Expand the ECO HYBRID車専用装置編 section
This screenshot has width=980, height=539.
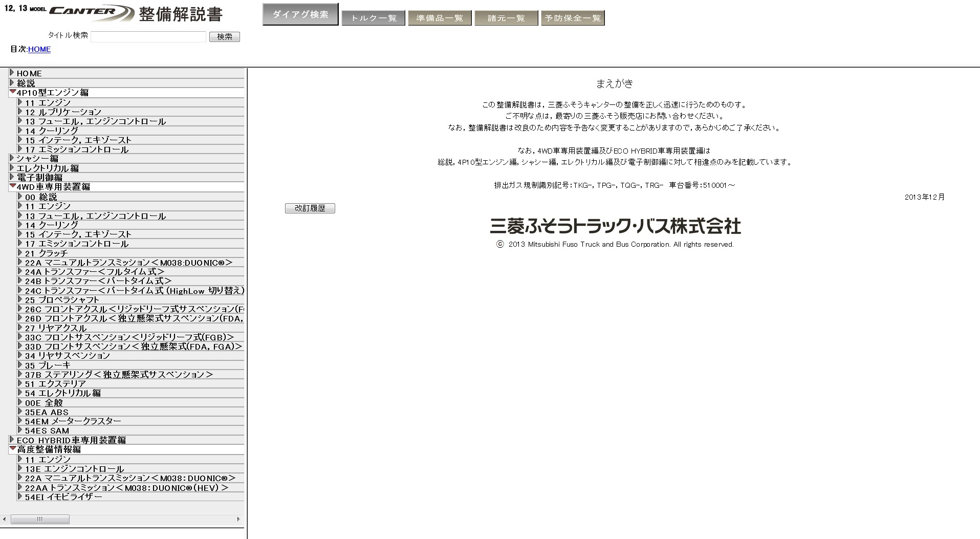[x=12, y=440]
